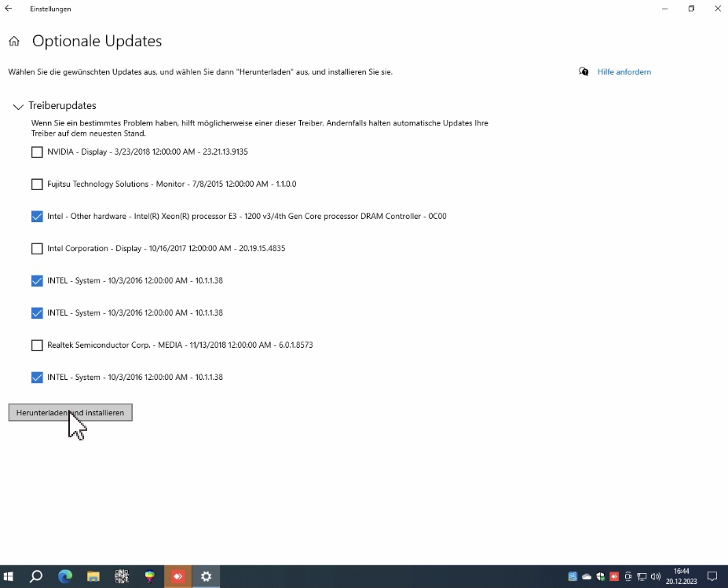728x588 pixels.
Task: Check the Fujitsu Monitor driver checkbox
Action: tap(37, 184)
